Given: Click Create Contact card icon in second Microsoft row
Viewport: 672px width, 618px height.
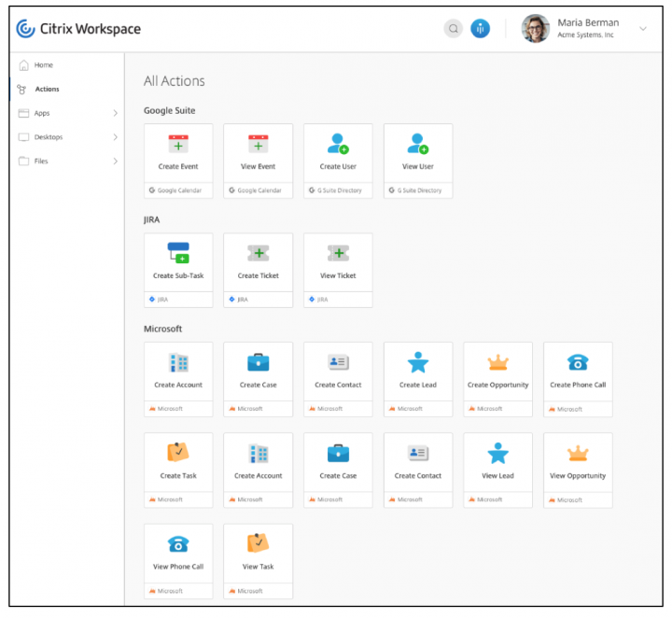Looking at the screenshot, I should [x=418, y=453].
